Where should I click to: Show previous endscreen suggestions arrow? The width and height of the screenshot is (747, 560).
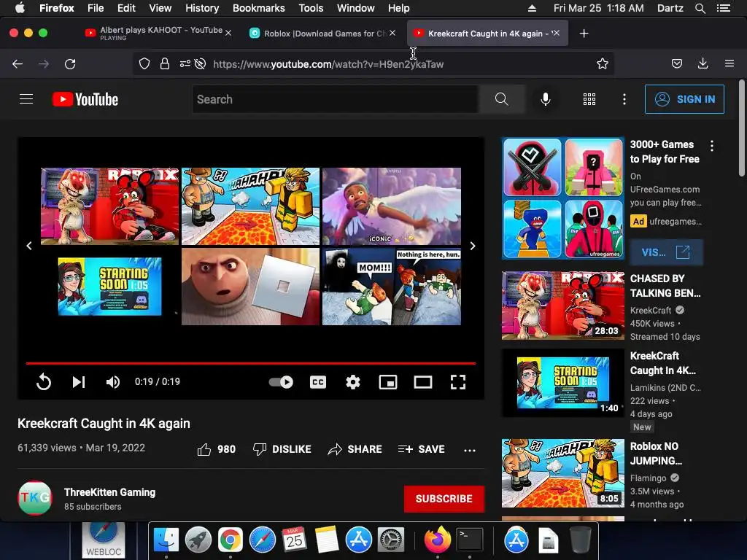[29, 246]
